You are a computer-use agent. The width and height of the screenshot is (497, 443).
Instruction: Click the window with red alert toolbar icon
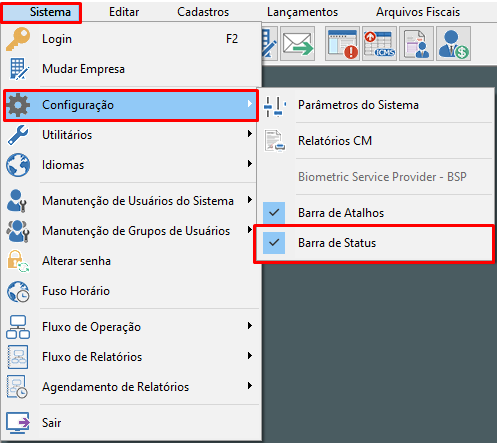[x=342, y=44]
